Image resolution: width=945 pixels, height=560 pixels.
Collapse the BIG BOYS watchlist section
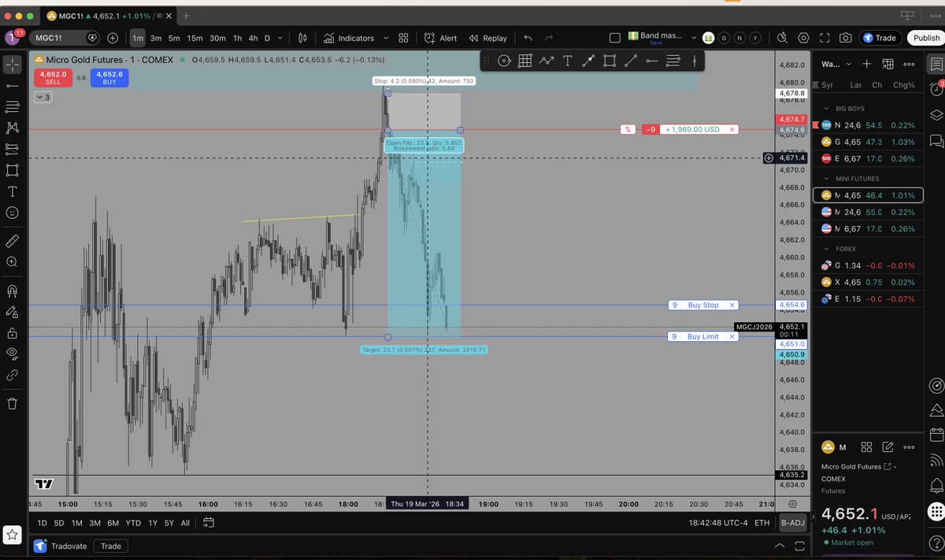click(826, 109)
